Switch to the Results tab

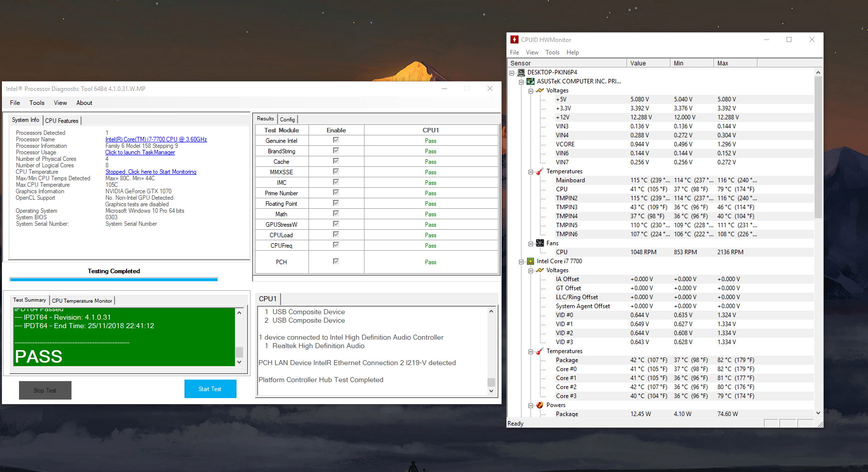click(265, 119)
